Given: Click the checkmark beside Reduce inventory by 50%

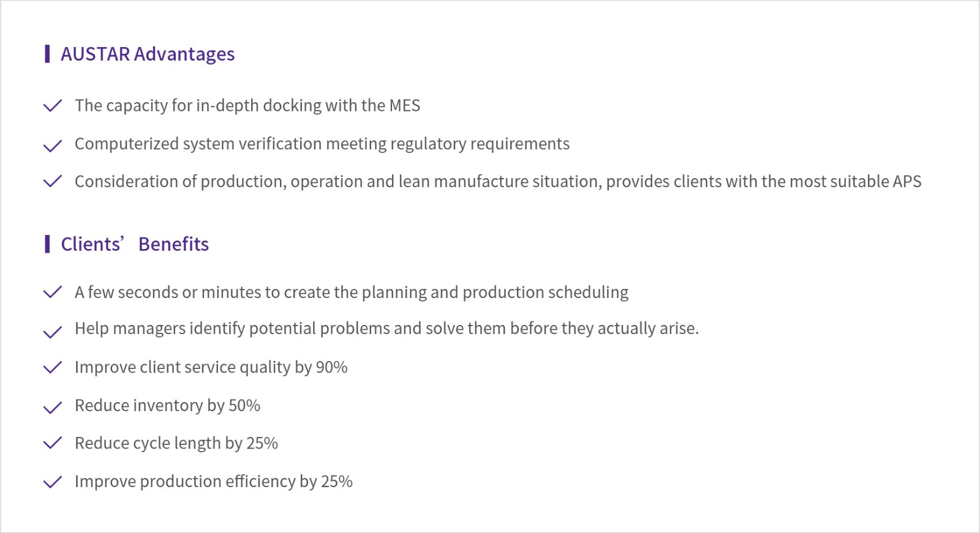Looking at the screenshot, I should 53,407.
